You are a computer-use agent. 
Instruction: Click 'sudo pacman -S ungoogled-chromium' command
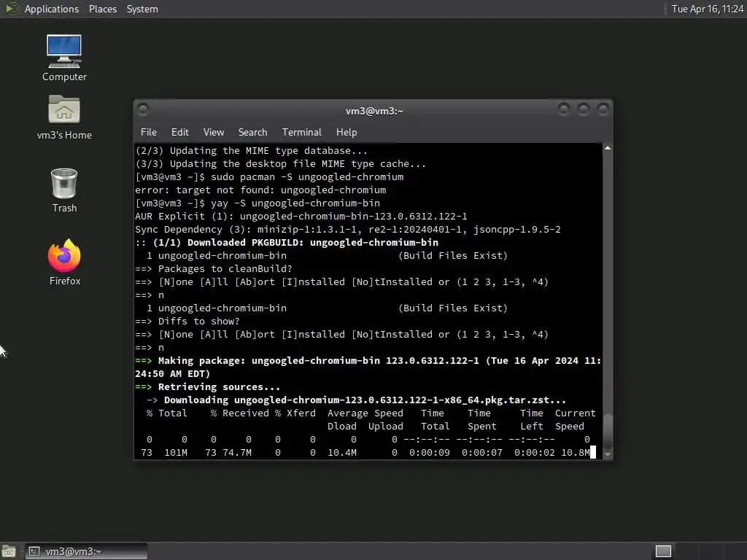pos(307,176)
